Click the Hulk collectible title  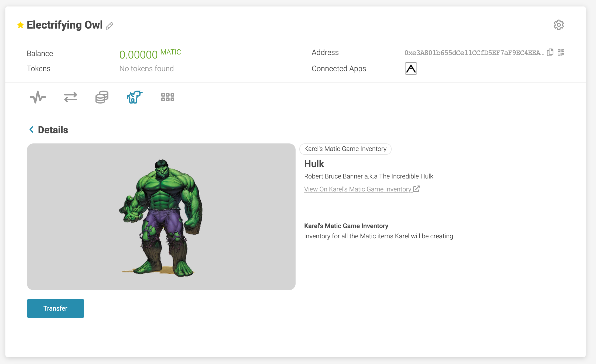(314, 164)
